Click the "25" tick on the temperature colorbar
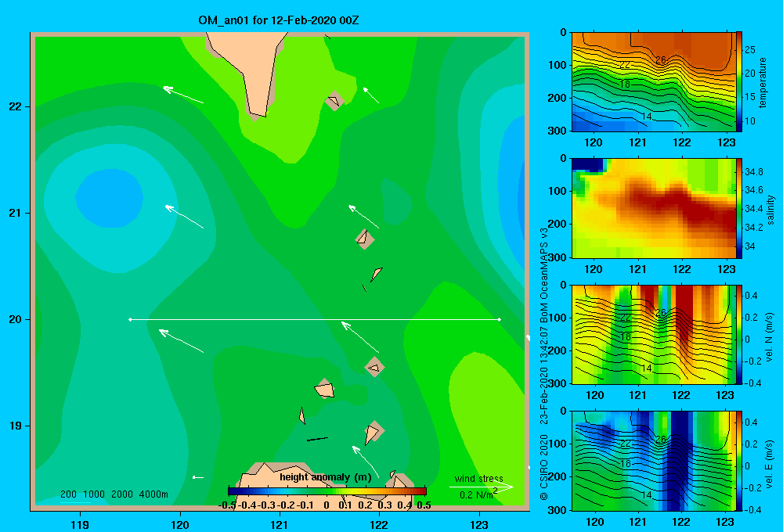 [x=750, y=50]
